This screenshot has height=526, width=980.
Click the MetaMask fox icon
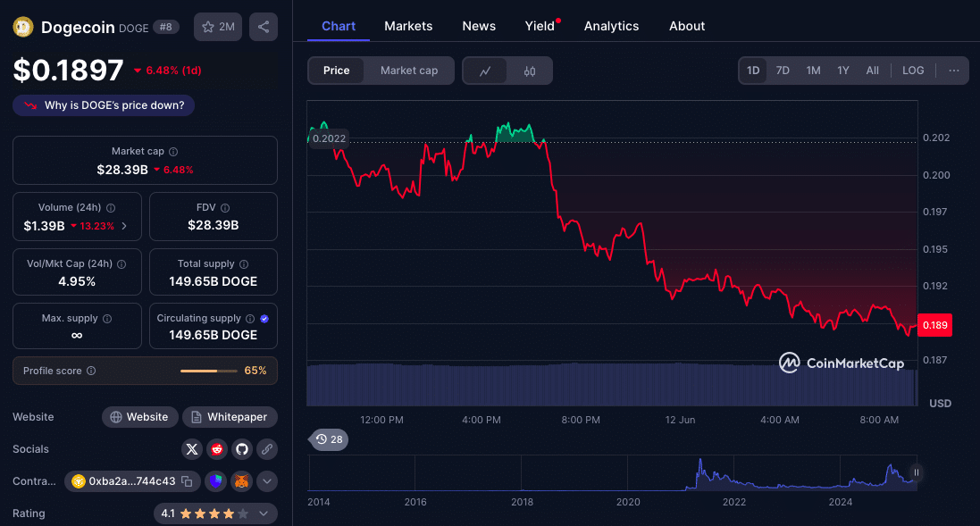241,481
